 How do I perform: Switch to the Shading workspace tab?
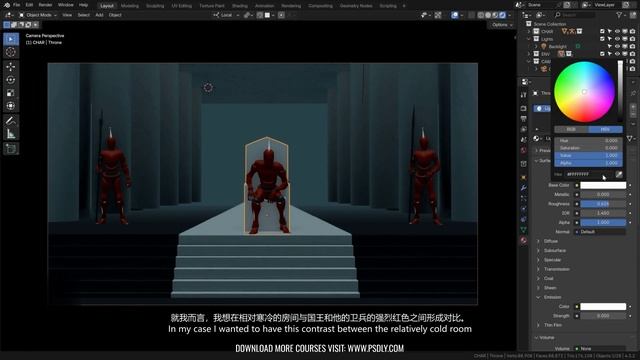coord(240,6)
